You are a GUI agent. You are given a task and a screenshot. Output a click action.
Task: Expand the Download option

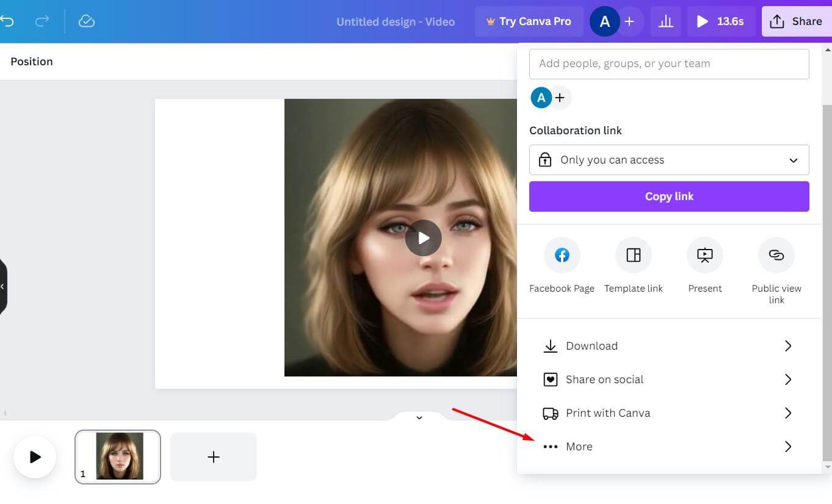coord(669,346)
